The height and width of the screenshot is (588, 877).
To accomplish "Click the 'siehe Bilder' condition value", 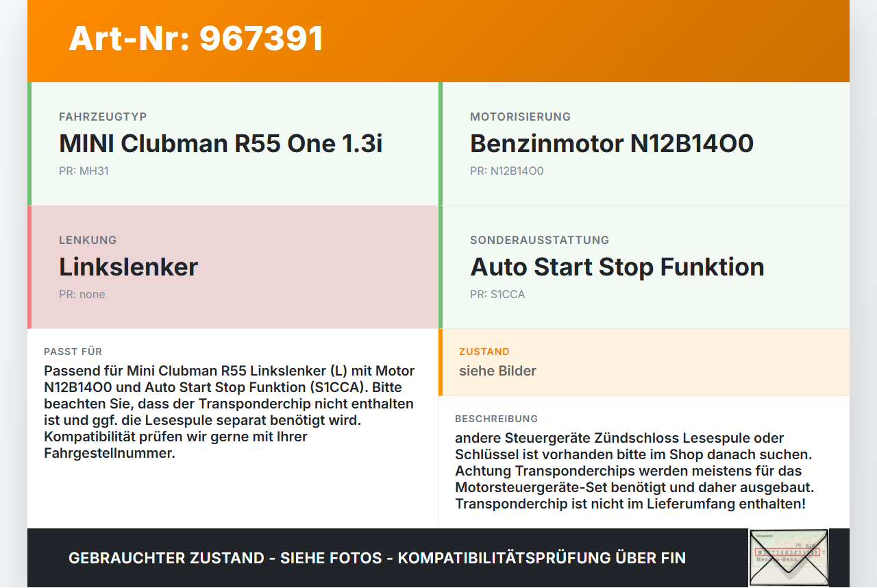I will [x=497, y=371].
